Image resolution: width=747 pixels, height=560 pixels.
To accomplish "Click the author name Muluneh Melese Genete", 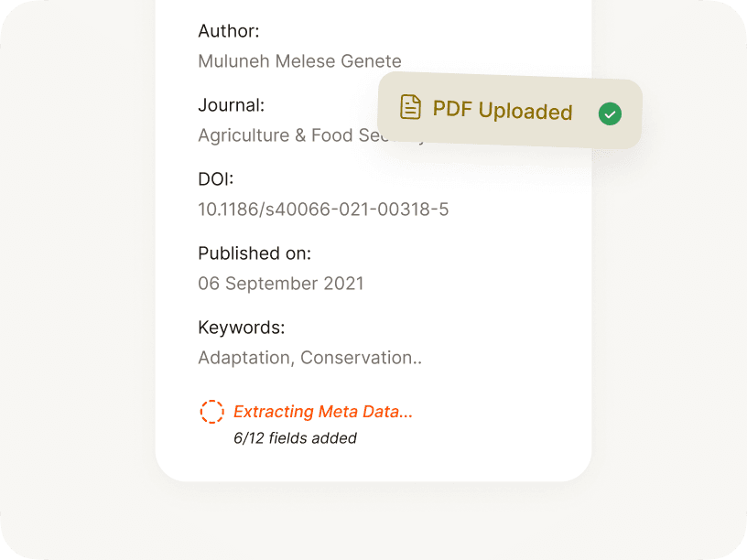I will pyautogui.click(x=299, y=60).
